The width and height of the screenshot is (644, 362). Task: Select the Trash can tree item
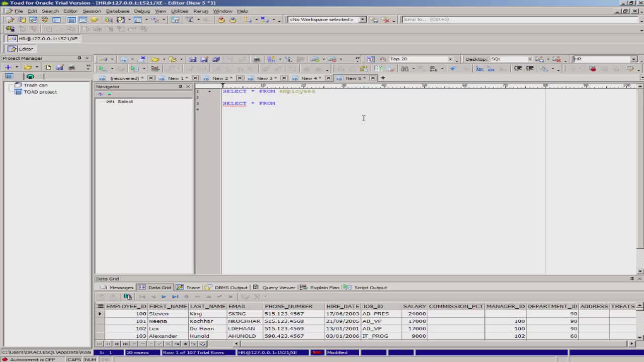click(35, 85)
